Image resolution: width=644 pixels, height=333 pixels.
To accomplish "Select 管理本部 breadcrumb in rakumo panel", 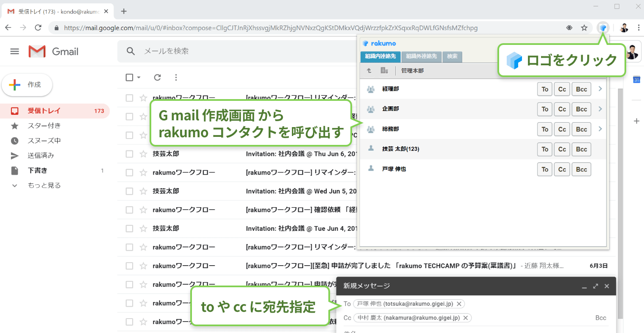I will point(412,71).
